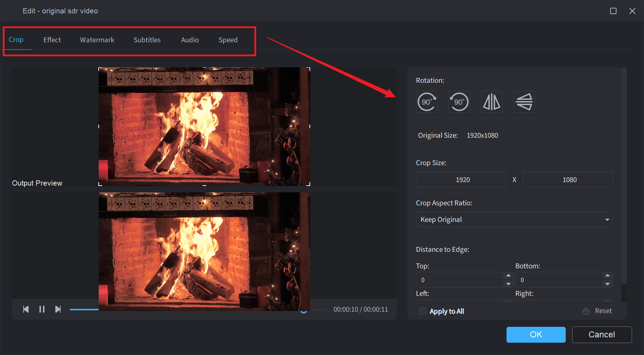Screen dimensions: 644x355
Task: Switch to the Crop tab
Action: [x=16, y=40]
